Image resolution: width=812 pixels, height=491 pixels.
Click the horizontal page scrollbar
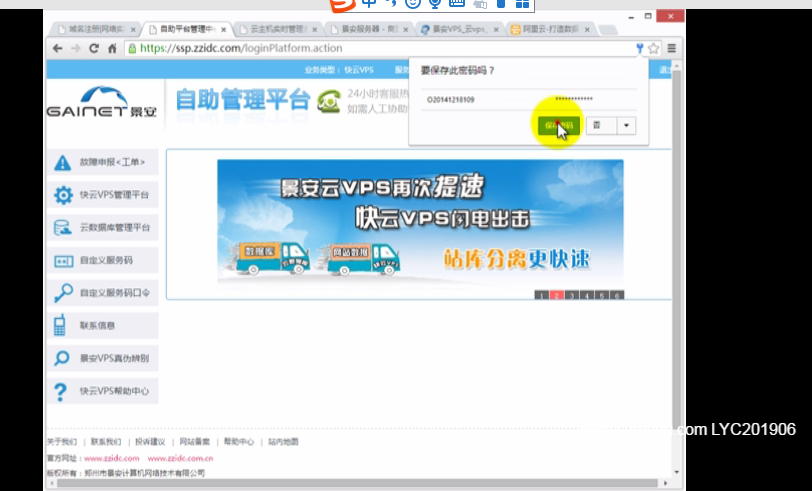coord(357,483)
